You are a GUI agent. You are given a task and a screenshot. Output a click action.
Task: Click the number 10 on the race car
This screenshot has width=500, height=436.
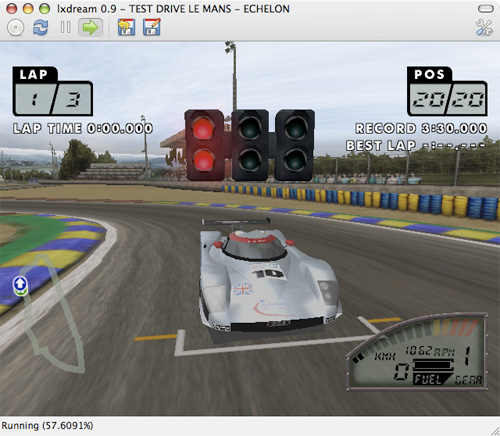point(269,274)
